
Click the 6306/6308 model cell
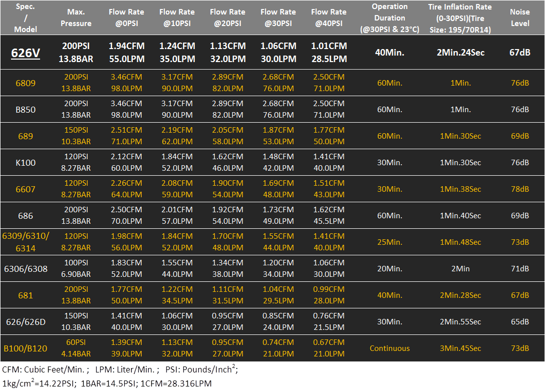[26, 269]
